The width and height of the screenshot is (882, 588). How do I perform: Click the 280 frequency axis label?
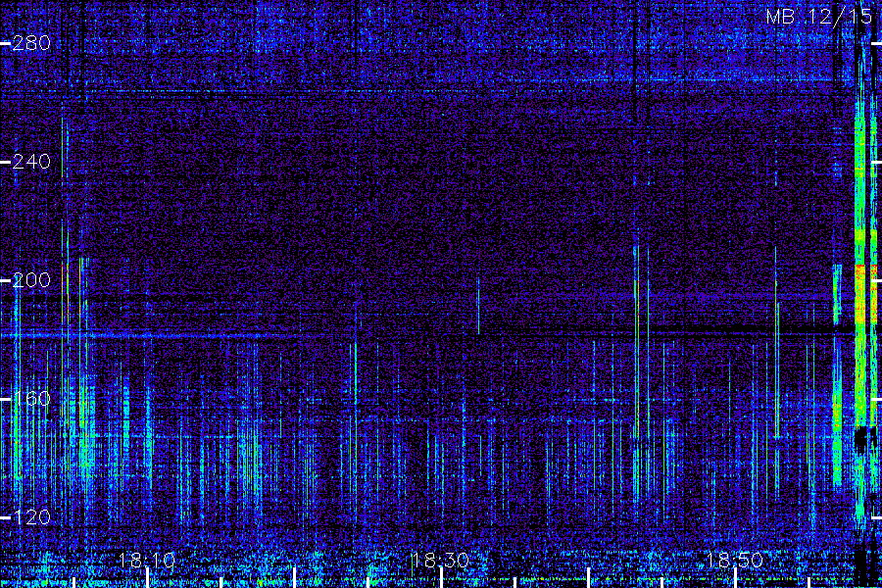(31, 43)
